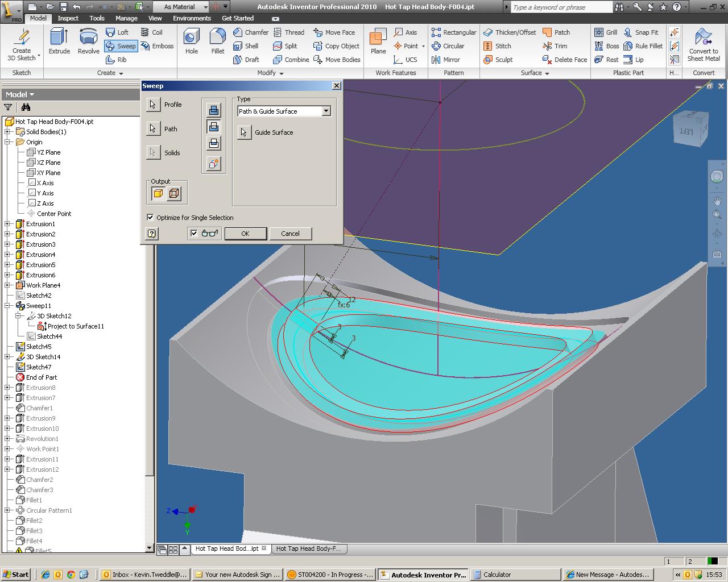Screen dimensions: 728x582
Task: Click Convert to Sheet Metal
Action: click(704, 44)
